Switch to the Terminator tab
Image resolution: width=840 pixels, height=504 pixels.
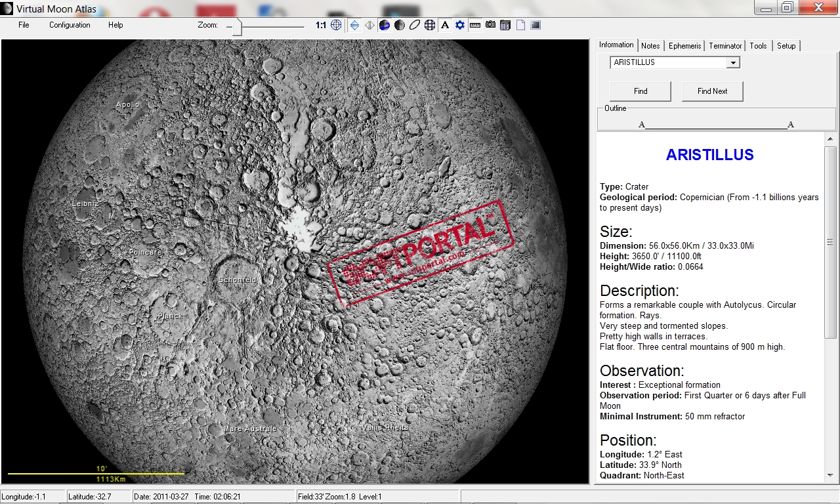(x=725, y=46)
